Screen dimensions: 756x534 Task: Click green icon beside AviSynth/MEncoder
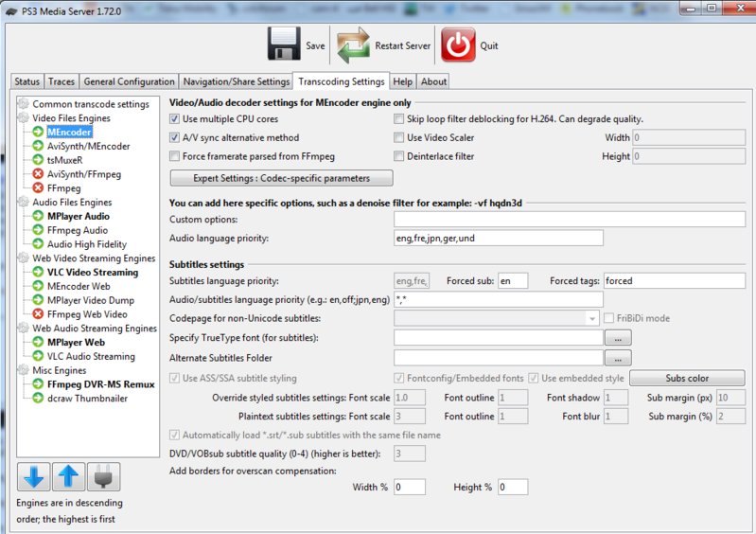(x=38, y=146)
